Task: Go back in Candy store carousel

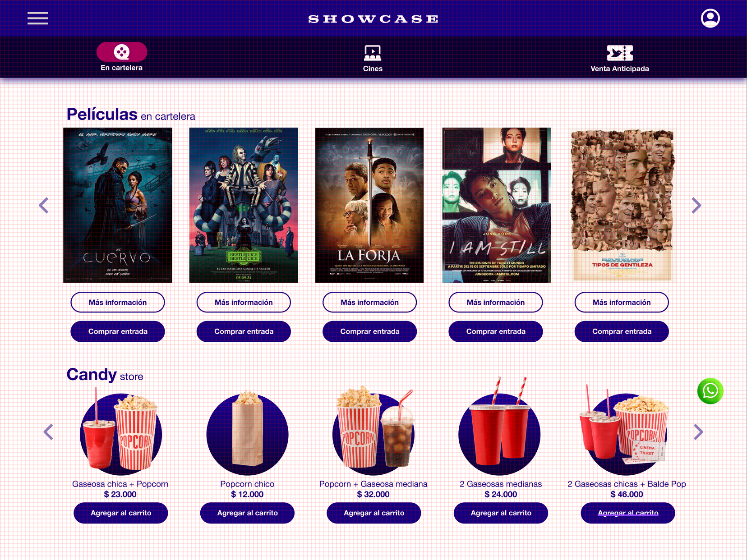Action: (x=48, y=432)
